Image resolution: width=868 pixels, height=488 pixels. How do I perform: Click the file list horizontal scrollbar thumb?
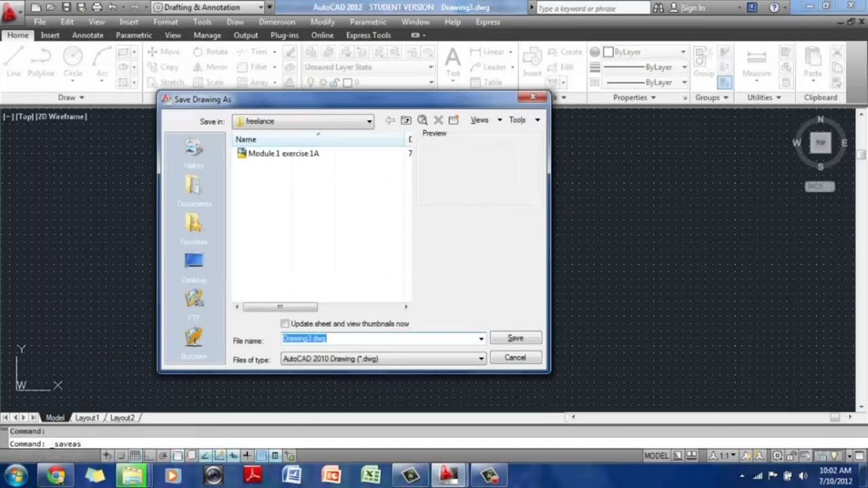pyautogui.click(x=279, y=307)
